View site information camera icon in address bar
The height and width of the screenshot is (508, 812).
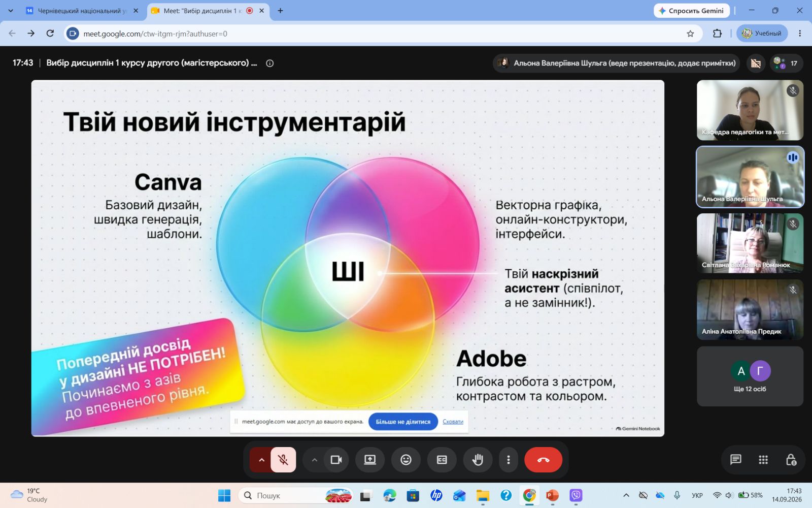pos(73,34)
